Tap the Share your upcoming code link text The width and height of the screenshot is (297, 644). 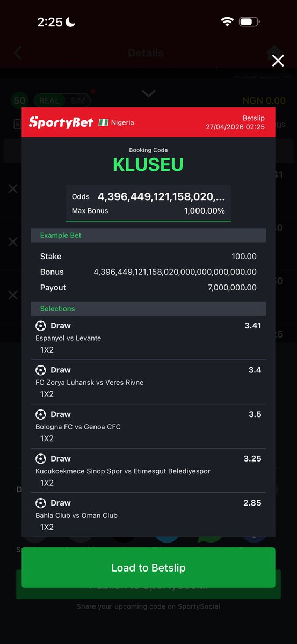point(148,606)
